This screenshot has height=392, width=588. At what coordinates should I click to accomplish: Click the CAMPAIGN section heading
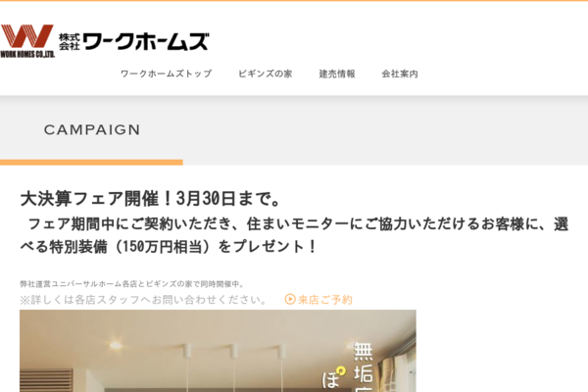tap(92, 129)
